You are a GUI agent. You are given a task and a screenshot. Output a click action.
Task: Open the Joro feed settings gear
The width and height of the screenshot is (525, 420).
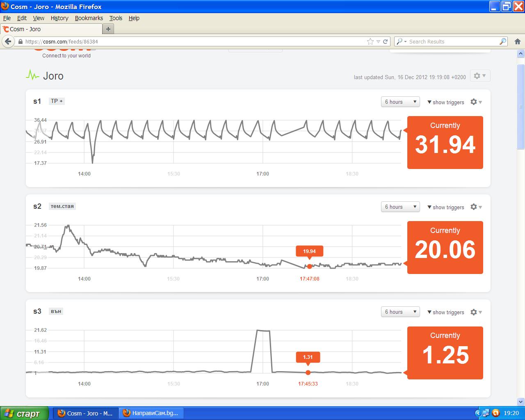click(479, 76)
